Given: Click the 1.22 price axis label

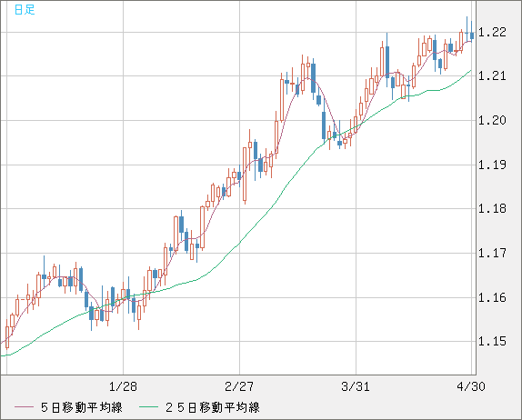Looking at the screenshot, I should tap(492, 33).
